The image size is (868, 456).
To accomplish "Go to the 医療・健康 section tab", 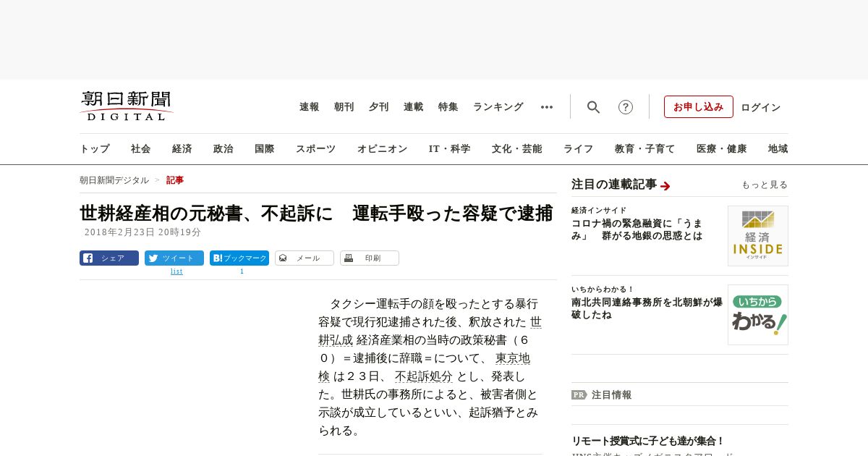I will coord(722,149).
